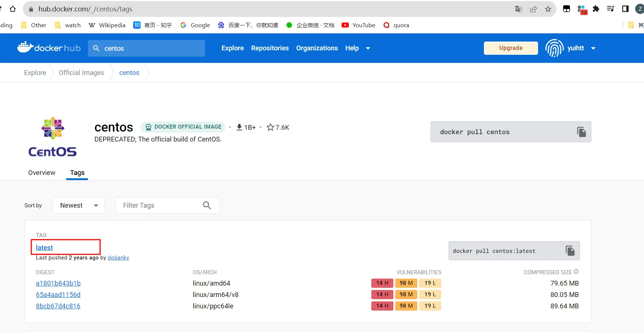Click the 89.64 MB size value

[x=565, y=306]
